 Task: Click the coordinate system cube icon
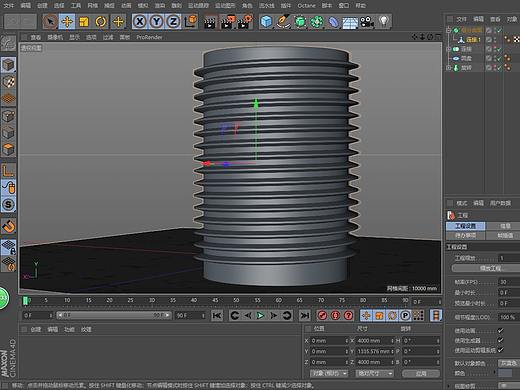pyautogui.click(x=191, y=21)
